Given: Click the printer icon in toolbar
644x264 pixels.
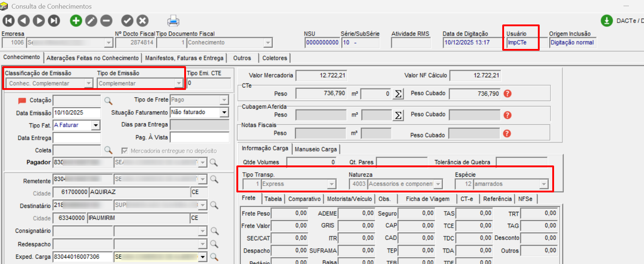Looking at the screenshot, I should pyautogui.click(x=173, y=21).
